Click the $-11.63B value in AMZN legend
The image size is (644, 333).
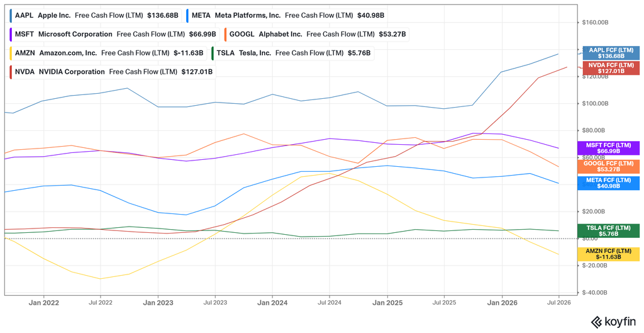188,53
